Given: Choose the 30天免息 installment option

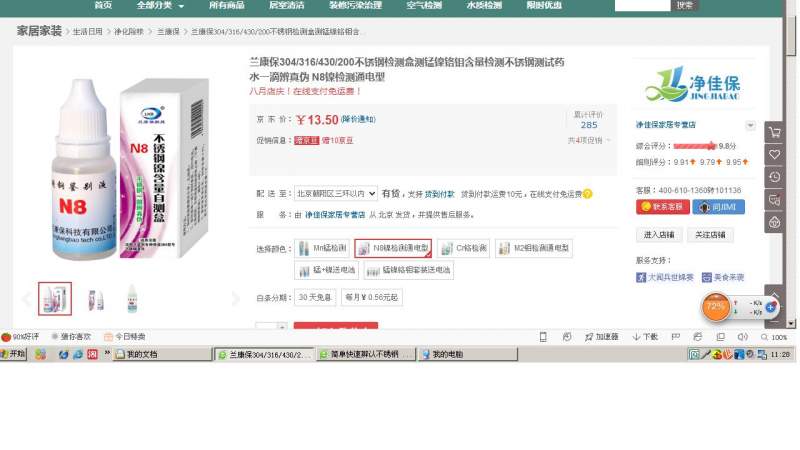Looking at the screenshot, I should coord(315,297).
